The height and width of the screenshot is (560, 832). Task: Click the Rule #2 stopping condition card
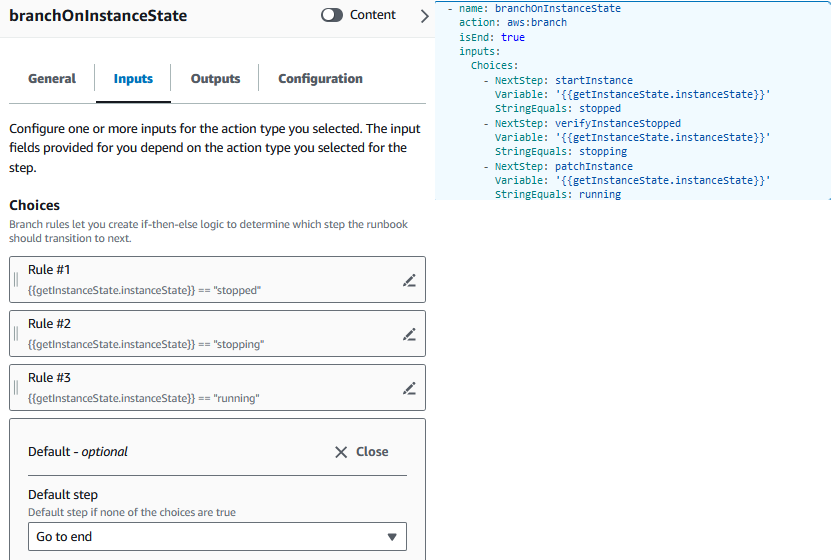(200, 334)
